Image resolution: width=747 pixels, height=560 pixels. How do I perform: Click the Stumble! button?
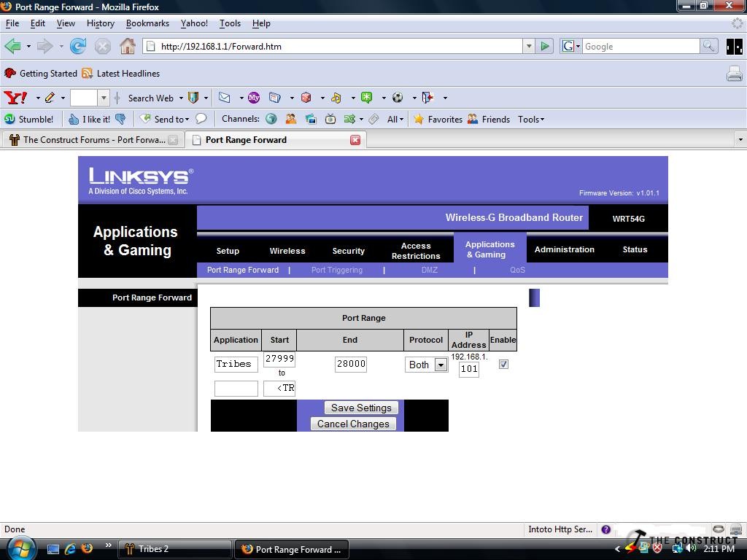click(29, 119)
